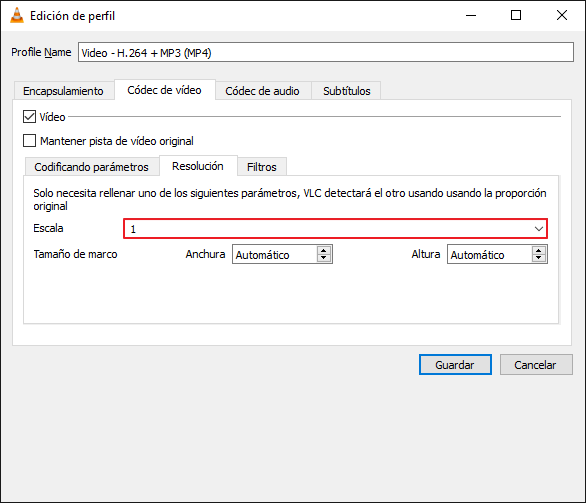Click inside the Anchura Automático field
The image size is (586, 503).
[275, 254]
